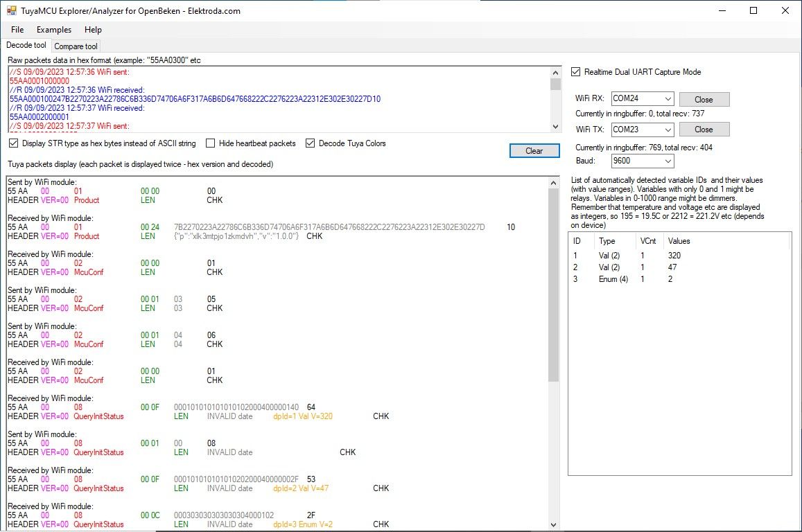This screenshot has height=532, width=802.
Task: Click the 'Currently in ringbuffer: 769, total recv: 404' text
Action: pyautogui.click(x=644, y=148)
